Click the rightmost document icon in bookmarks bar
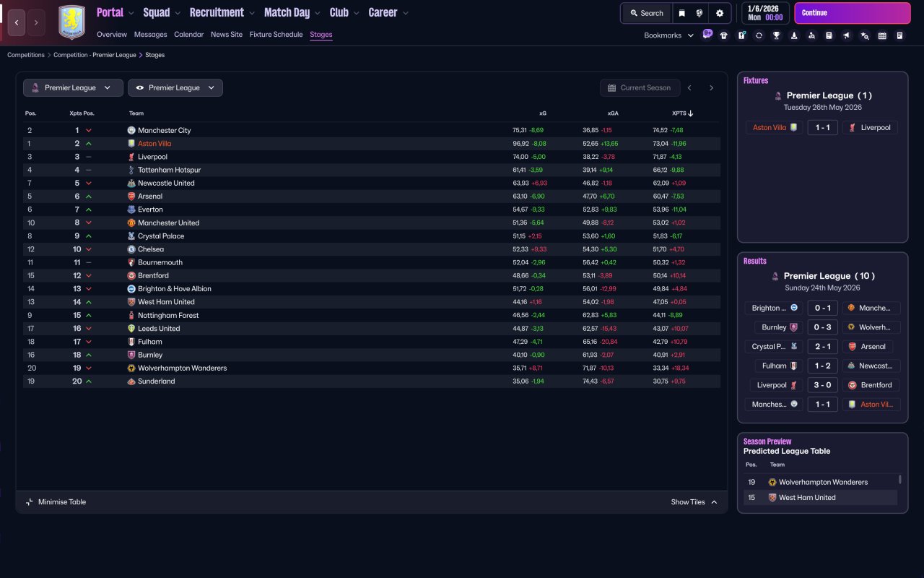 (x=899, y=35)
